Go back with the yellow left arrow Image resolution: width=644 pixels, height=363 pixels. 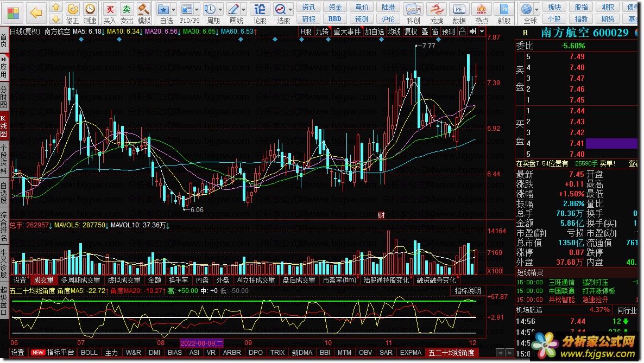[x=36, y=13]
